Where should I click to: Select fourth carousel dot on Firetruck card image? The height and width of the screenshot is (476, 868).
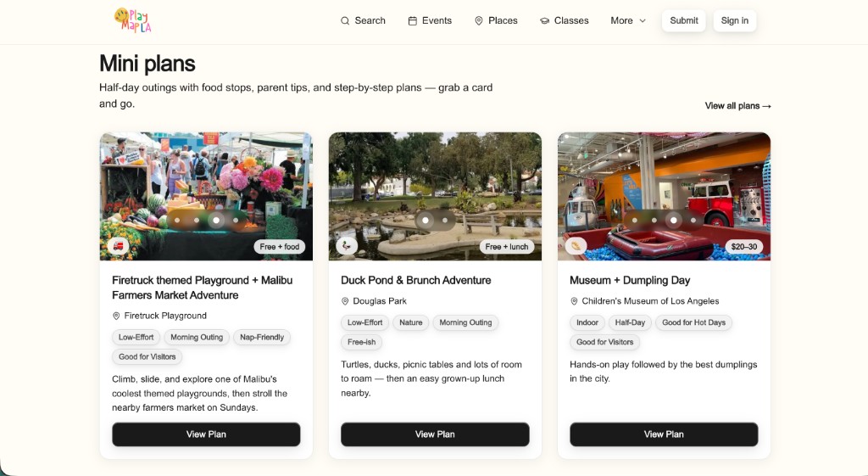point(236,220)
